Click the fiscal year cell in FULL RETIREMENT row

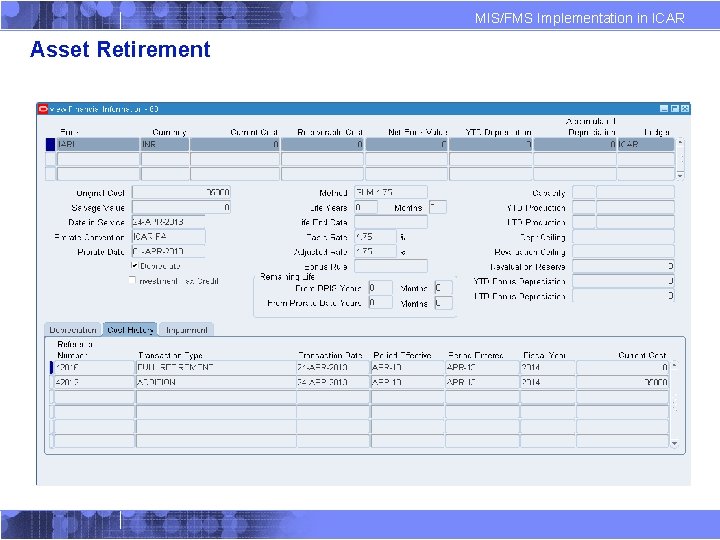[x=547, y=367]
